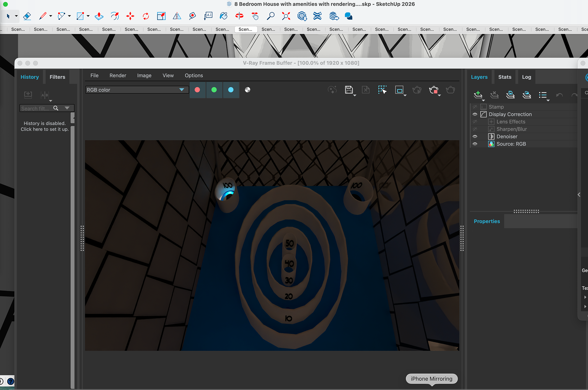Hide the Denoiser layer eye icon
The image size is (588, 390).
(475, 137)
